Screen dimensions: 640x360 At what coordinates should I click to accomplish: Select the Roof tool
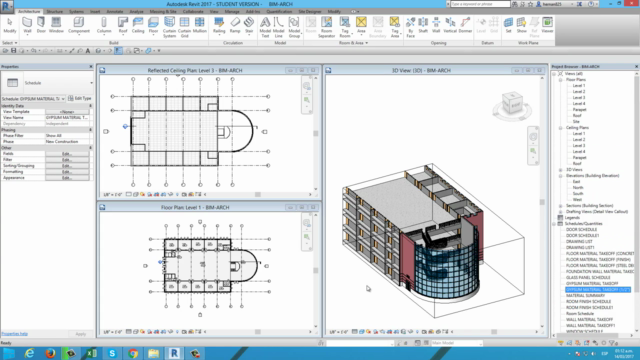point(123,25)
